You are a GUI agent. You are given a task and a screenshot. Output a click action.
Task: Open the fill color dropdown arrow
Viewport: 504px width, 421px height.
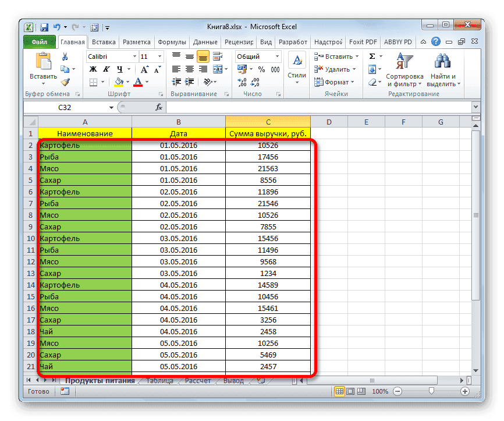127,82
